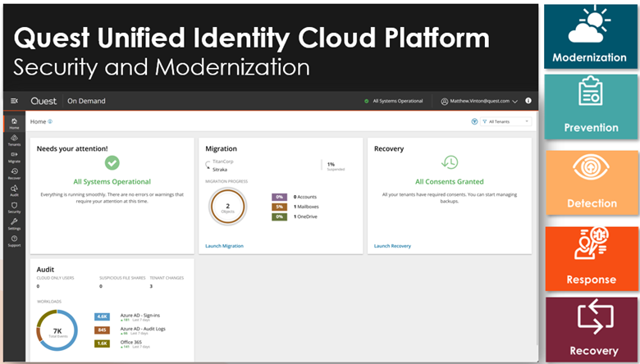This screenshot has height=364, width=640.
Task: Click the Recovery tile with the looping arrows icon
Action: click(592, 330)
